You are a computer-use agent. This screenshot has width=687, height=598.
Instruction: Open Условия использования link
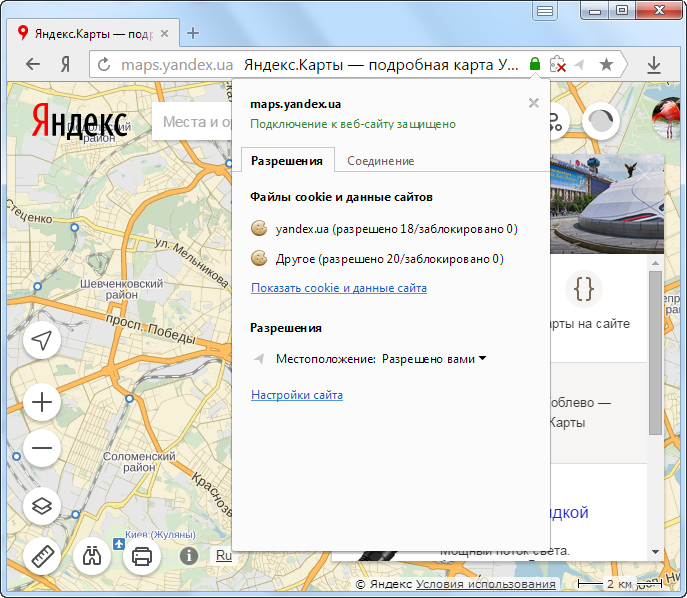485,584
